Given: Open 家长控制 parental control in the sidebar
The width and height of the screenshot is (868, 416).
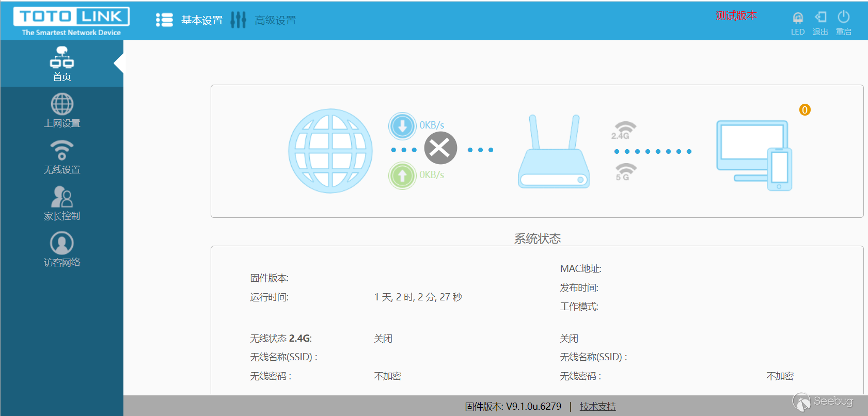Looking at the screenshot, I should pyautogui.click(x=62, y=203).
